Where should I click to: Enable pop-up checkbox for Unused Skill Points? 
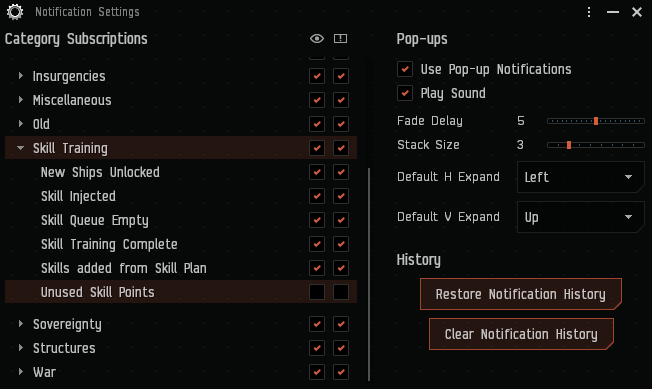click(x=341, y=292)
